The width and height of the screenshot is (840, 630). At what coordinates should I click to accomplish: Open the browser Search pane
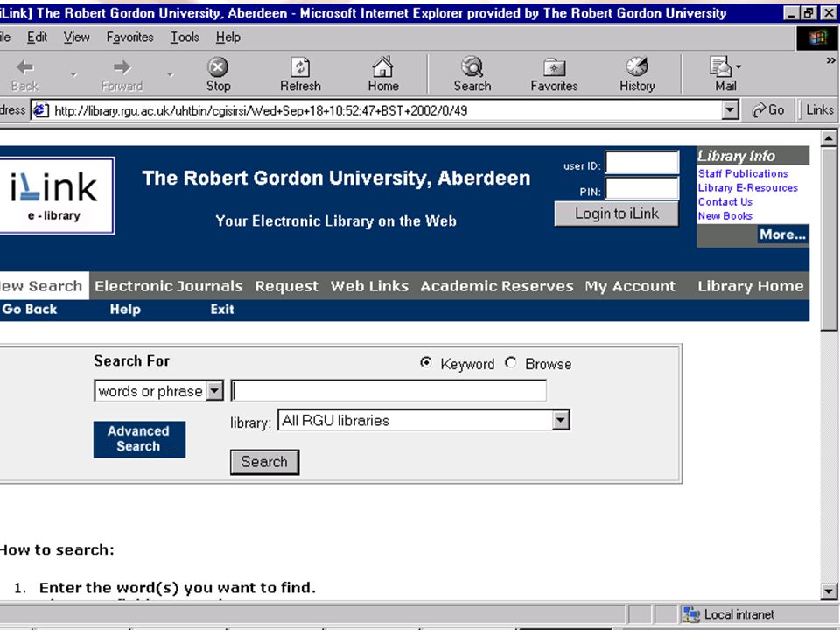tap(472, 74)
